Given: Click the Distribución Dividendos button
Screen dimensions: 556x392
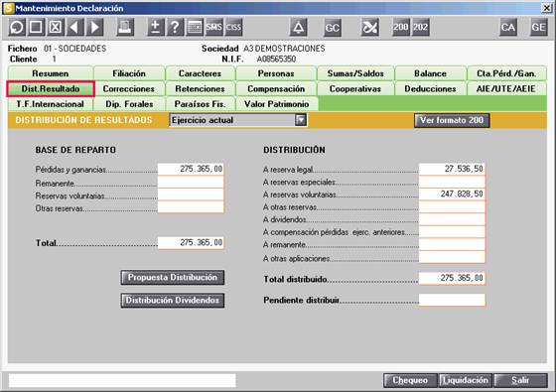Looking at the screenshot, I should pyautogui.click(x=173, y=300).
